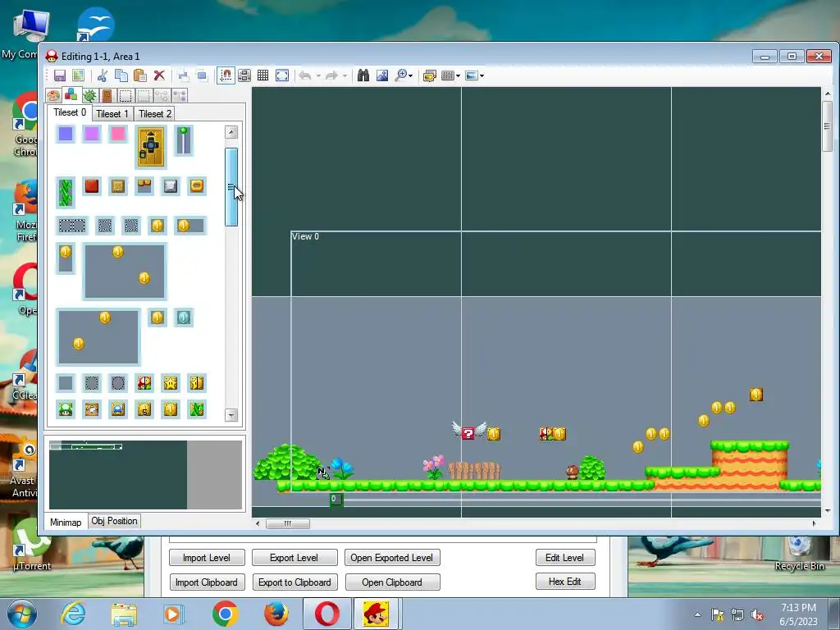Image resolution: width=840 pixels, height=630 pixels.
Task: Select the red block object
Action: tap(92, 186)
